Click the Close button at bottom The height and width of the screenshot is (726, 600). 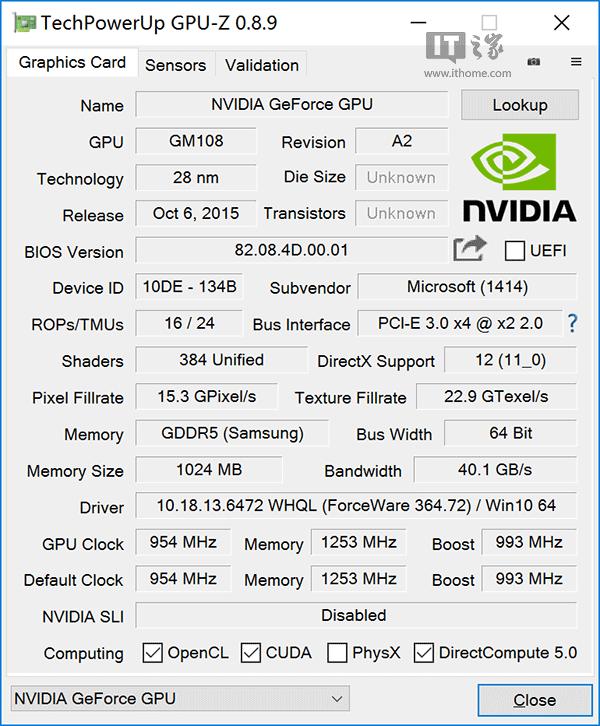534,700
